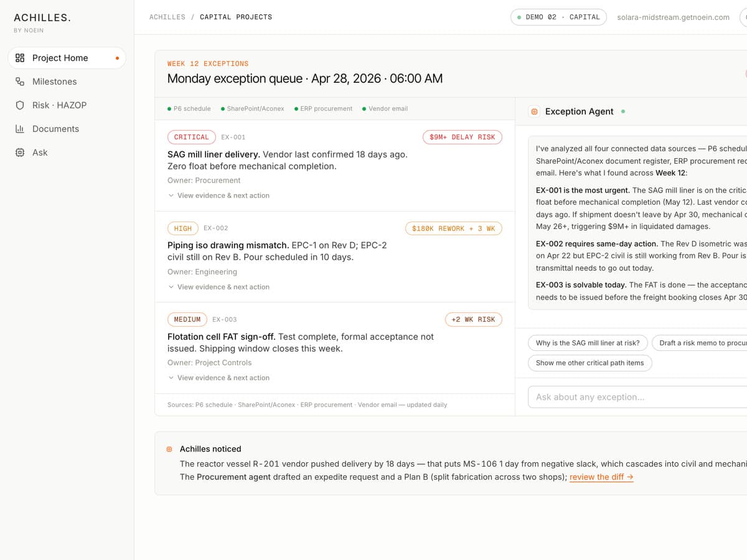Click 'Draft a risk memo' suggestion chip
The image size is (747, 560).
tap(700, 343)
